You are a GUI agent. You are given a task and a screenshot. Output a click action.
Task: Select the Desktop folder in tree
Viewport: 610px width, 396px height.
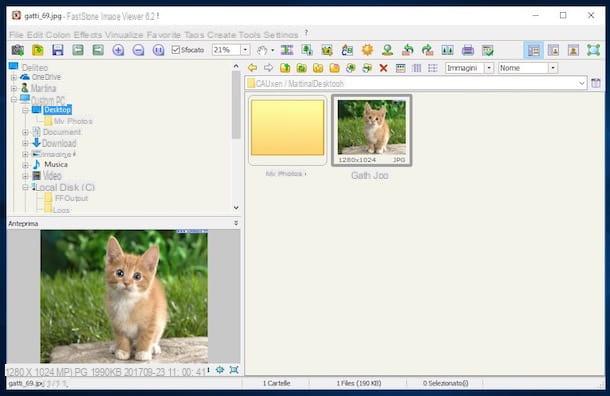tap(57, 110)
